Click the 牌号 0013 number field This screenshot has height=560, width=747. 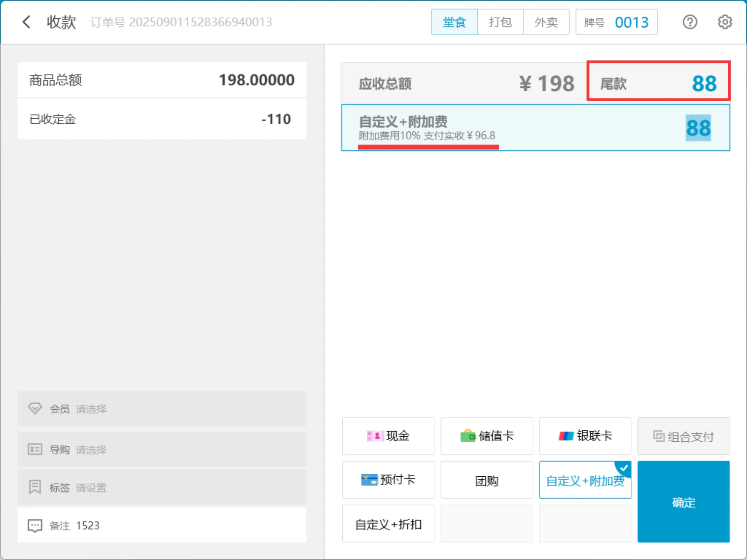point(617,22)
